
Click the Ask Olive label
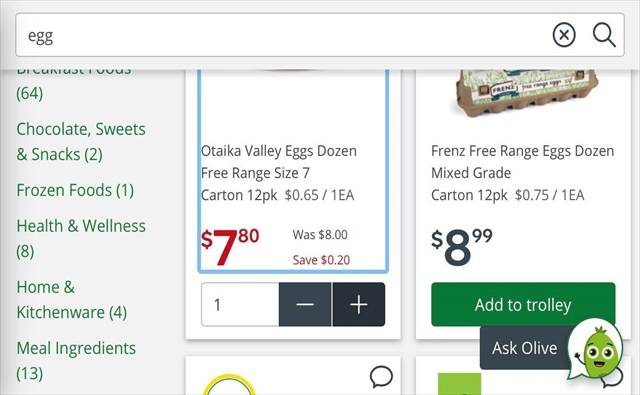tap(524, 348)
